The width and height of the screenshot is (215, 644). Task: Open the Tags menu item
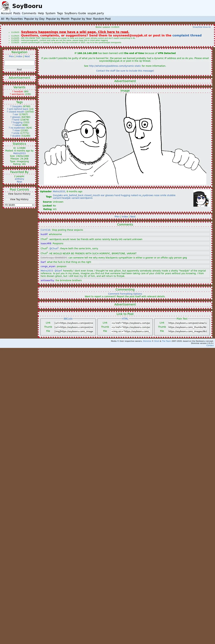60,13
